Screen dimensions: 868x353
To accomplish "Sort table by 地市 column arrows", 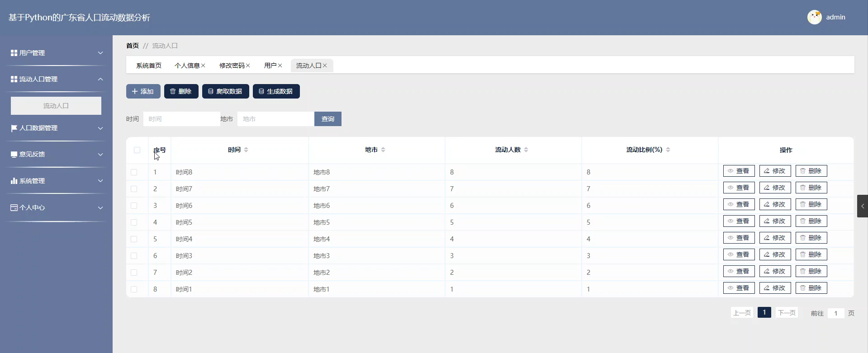I will click(x=383, y=150).
